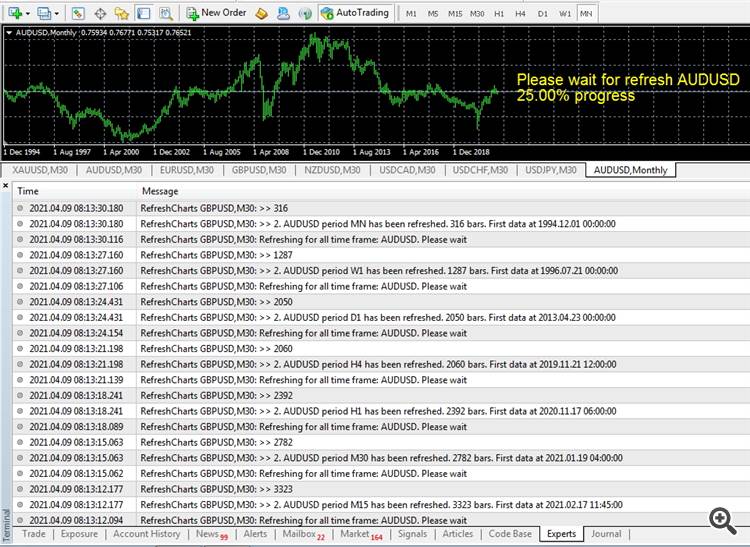Select the log row reading '>> 316'
The image size is (750, 547).
381,208
